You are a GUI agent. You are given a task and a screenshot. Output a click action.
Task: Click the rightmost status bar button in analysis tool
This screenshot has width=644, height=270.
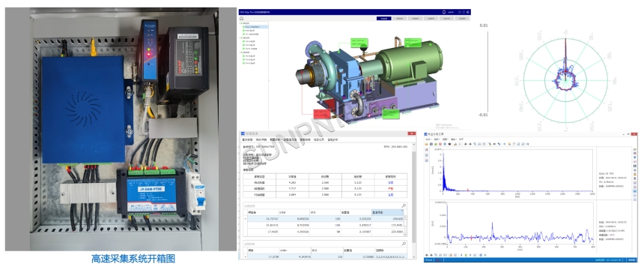632,260
